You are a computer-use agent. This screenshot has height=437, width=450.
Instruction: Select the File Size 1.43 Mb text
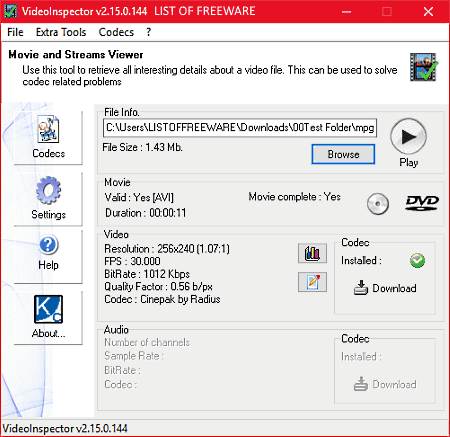click(x=142, y=147)
